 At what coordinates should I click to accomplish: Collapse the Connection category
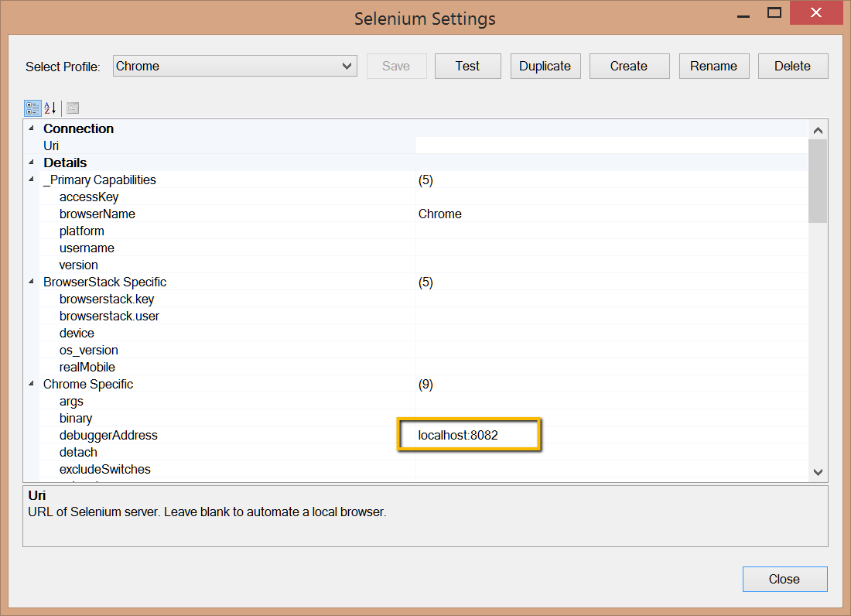pyautogui.click(x=31, y=128)
